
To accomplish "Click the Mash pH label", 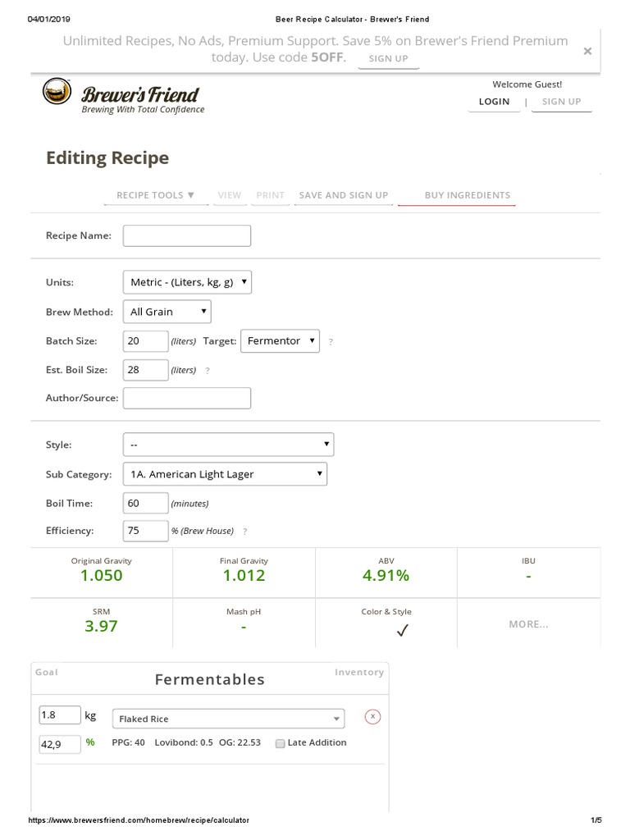I will coord(244,612).
